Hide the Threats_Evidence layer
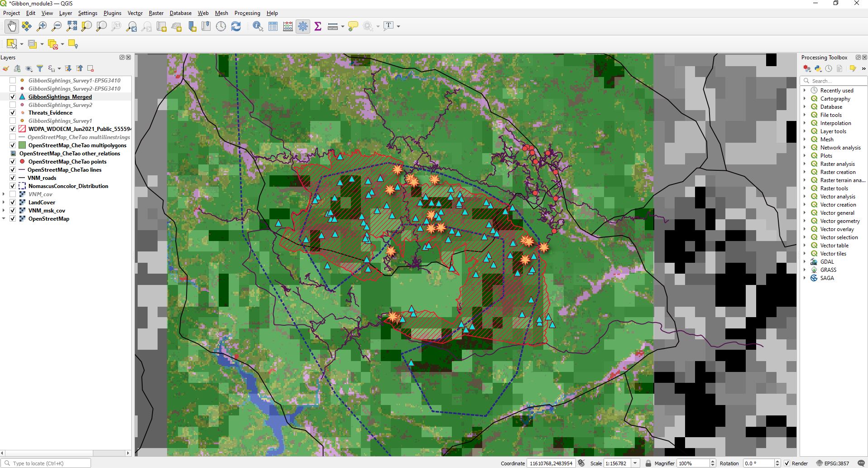This screenshot has width=868, height=468. pos(13,113)
